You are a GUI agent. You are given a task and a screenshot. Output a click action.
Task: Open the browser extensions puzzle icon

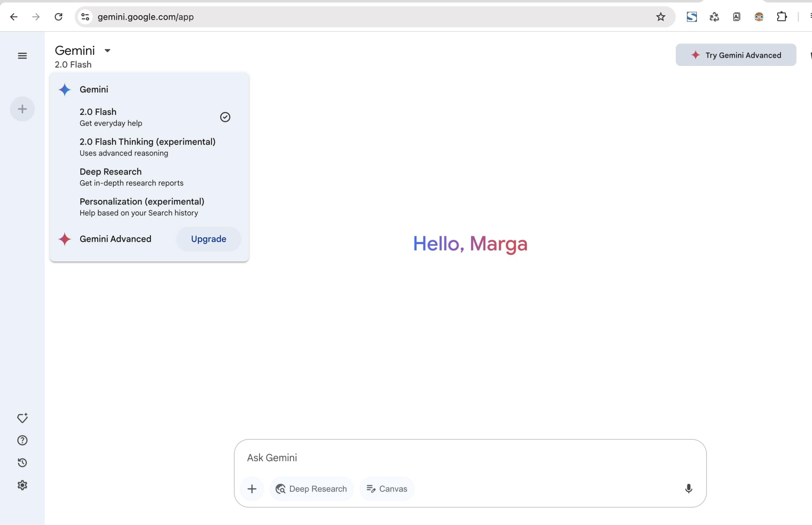[782, 17]
